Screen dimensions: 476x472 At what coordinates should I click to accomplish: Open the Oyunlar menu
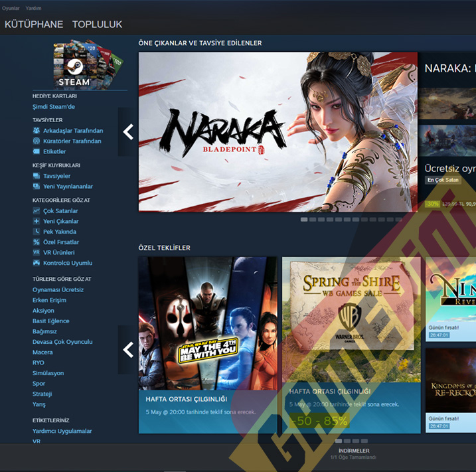[x=11, y=8]
